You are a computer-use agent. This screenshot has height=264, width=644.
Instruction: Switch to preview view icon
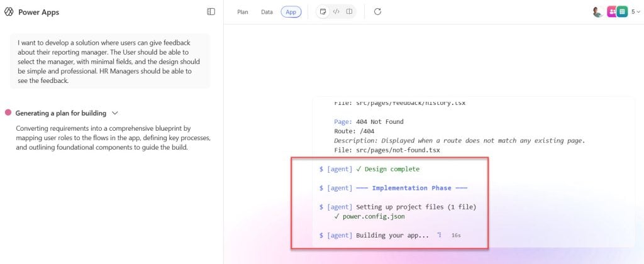(x=323, y=11)
